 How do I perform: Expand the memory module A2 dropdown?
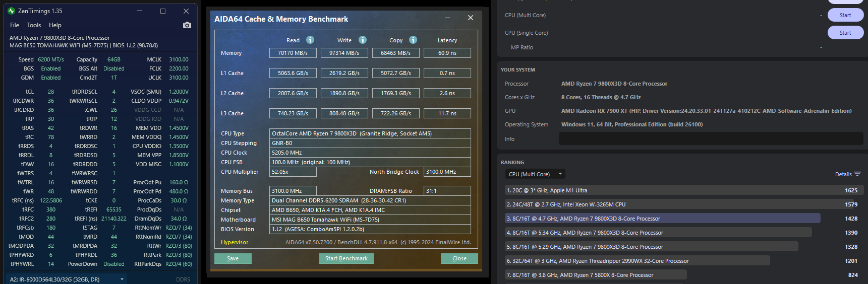(x=122, y=279)
